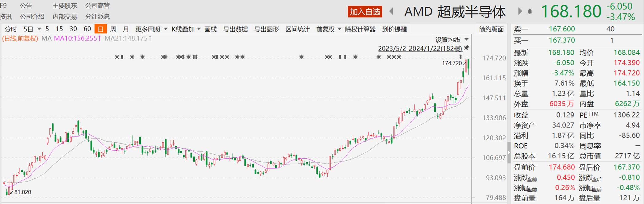The height and width of the screenshot is (204, 644).
Task: Click the pin icon beside date range
Action: tap(467, 48)
